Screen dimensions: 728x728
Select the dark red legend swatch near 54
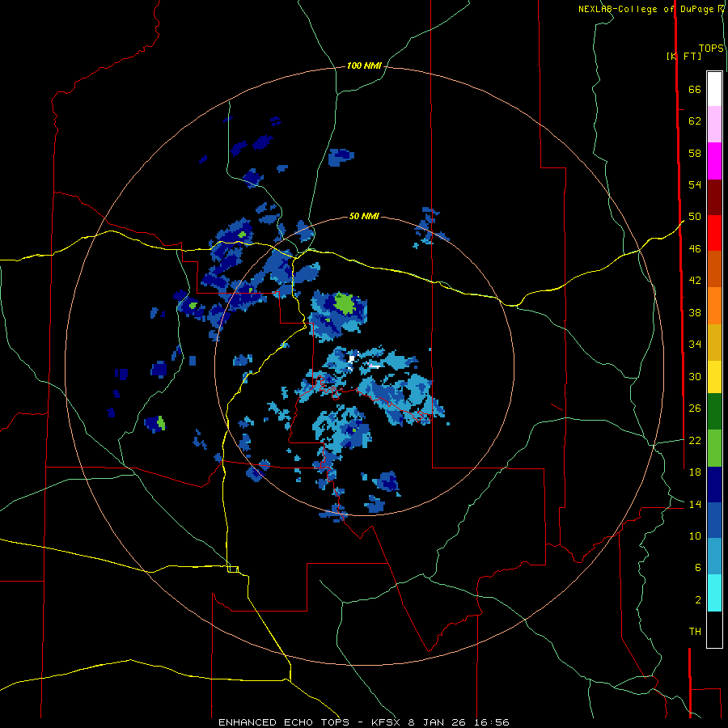pyautogui.click(x=714, y=197)
